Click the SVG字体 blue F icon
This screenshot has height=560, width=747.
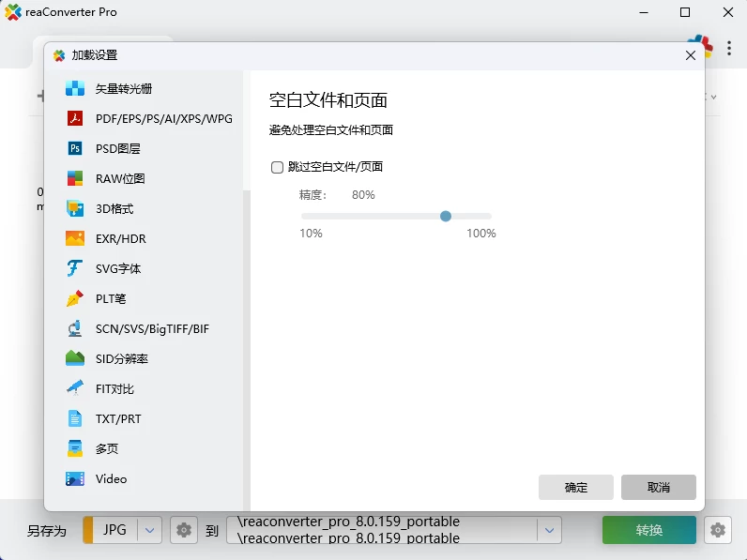tap(75, 268)
